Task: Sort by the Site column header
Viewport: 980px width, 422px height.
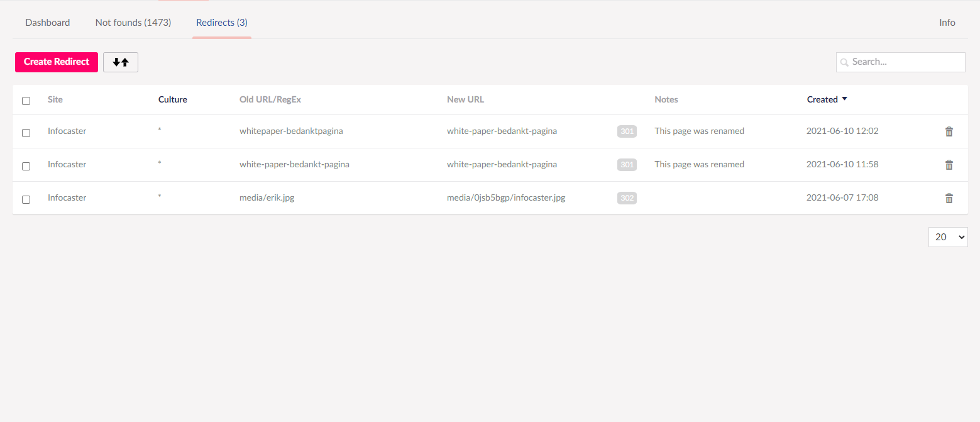Action: pyautogui.click(x=55, y=99)
